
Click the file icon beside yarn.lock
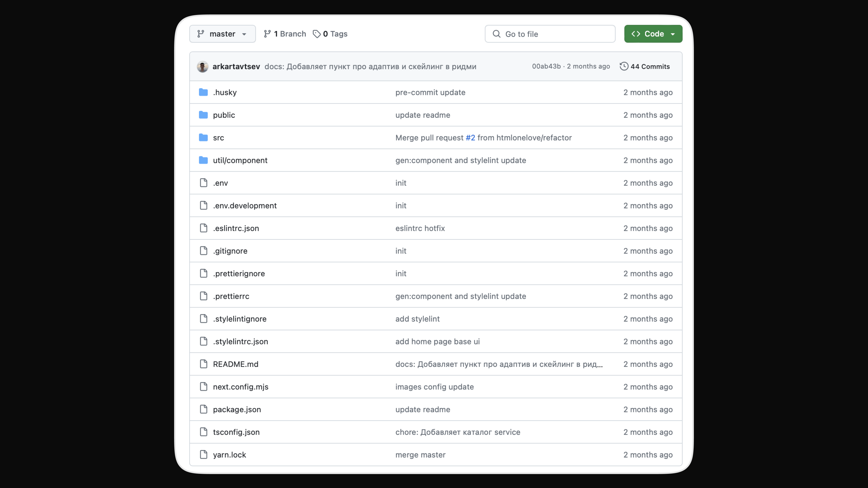pyautogui.click(x=203, y=455)
